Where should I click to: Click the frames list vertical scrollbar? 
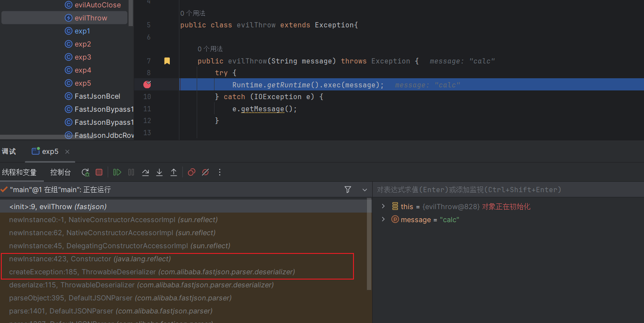click(x=370, y=245)
